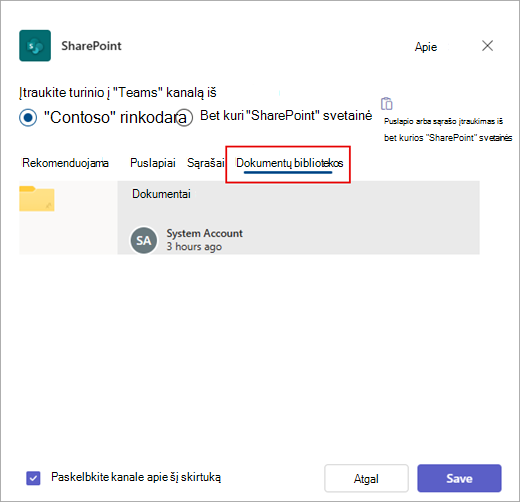520x502 pixels.
Task: Click the Apie link
Action: [x=426, y=47]
